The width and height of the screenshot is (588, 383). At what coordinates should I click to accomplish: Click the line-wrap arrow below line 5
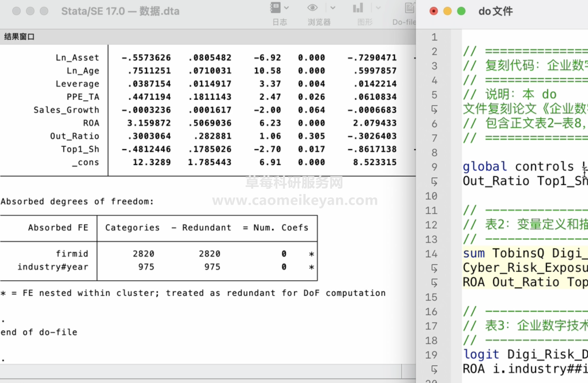(434, 109)
